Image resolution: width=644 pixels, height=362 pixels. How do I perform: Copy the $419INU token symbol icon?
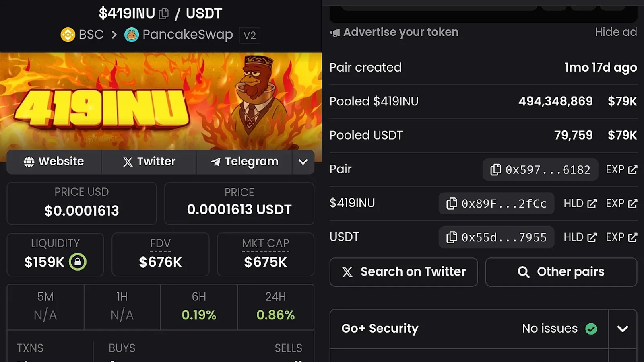(x=164, y=14)
